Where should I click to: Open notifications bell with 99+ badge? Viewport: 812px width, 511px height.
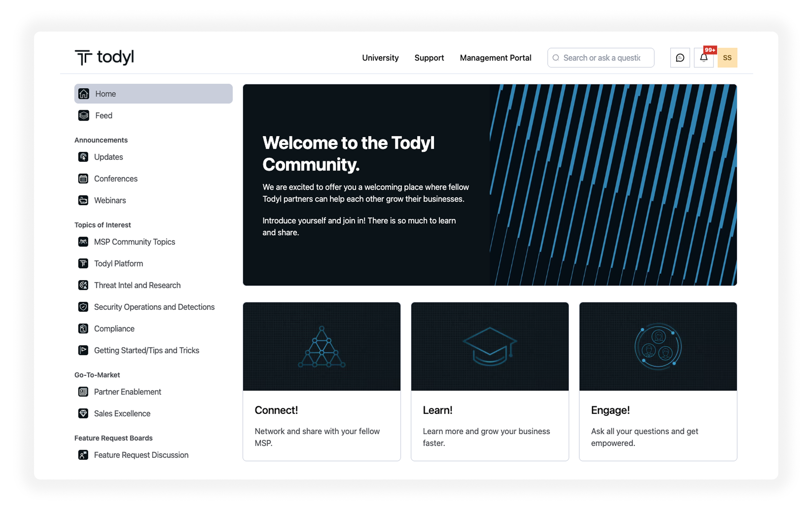pos(704,58)
